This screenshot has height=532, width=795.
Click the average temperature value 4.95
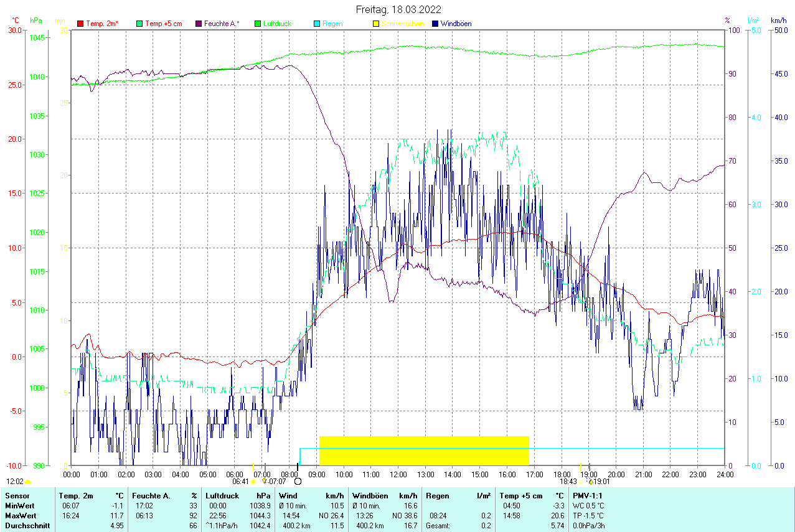click(117, 526)
